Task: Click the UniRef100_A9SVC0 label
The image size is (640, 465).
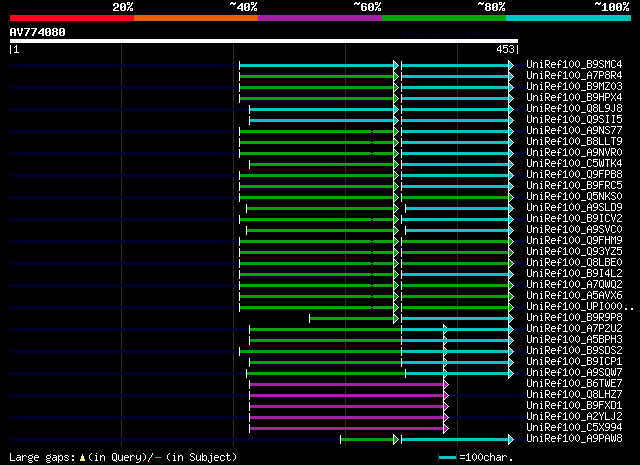Action: (574, 230)
